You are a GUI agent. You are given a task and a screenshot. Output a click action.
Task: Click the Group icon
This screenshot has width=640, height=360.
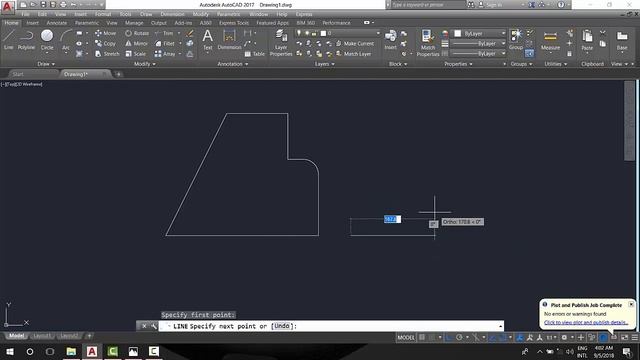516,40
